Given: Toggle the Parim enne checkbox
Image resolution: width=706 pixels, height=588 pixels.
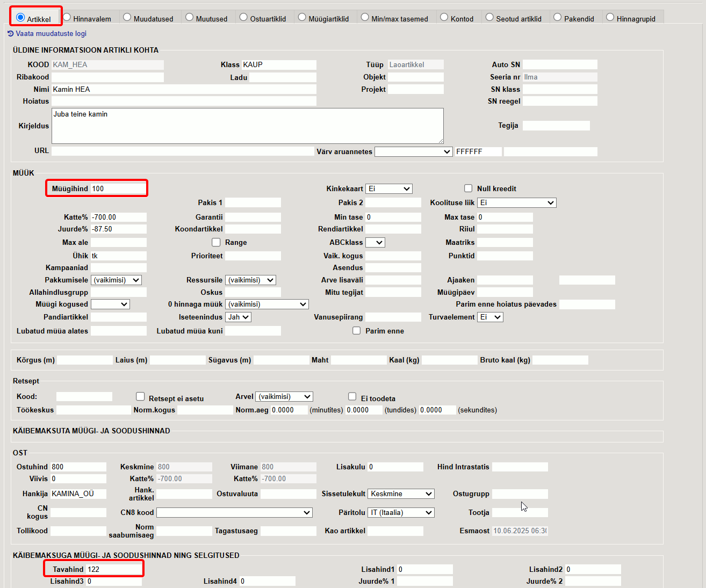Looking at the screenshot, I should 356,331.
